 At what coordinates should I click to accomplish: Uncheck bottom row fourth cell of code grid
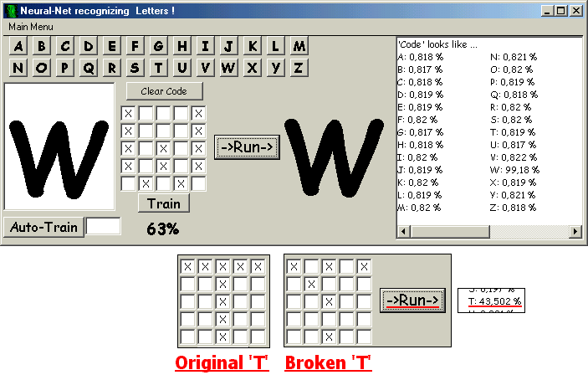[x=181, y=183]
